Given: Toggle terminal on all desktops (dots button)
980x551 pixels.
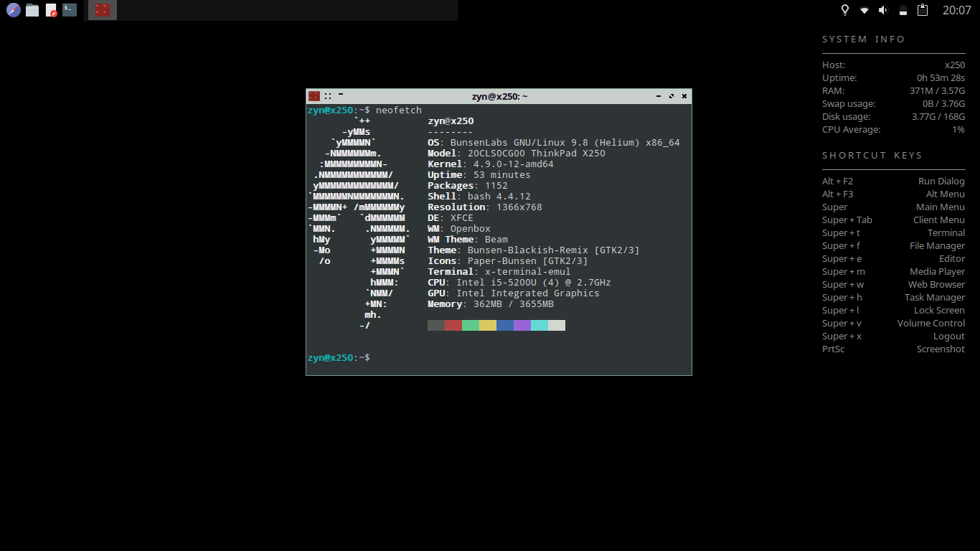Looking at the screenshot, I should point(328,96).
